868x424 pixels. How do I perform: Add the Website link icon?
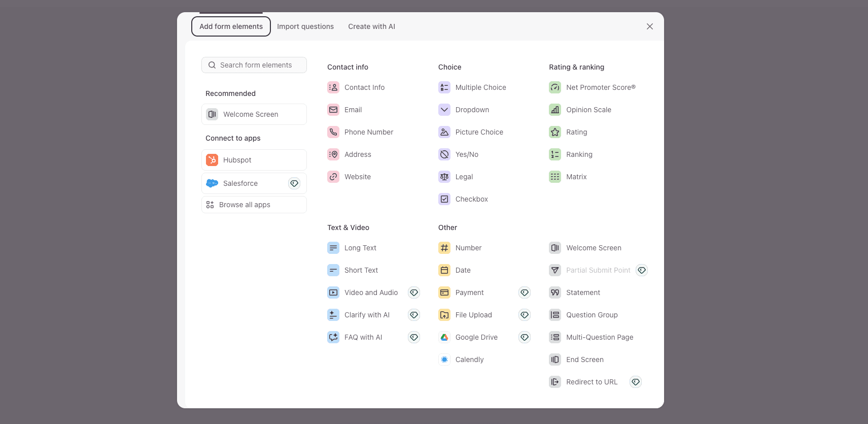tap(333, 177)
